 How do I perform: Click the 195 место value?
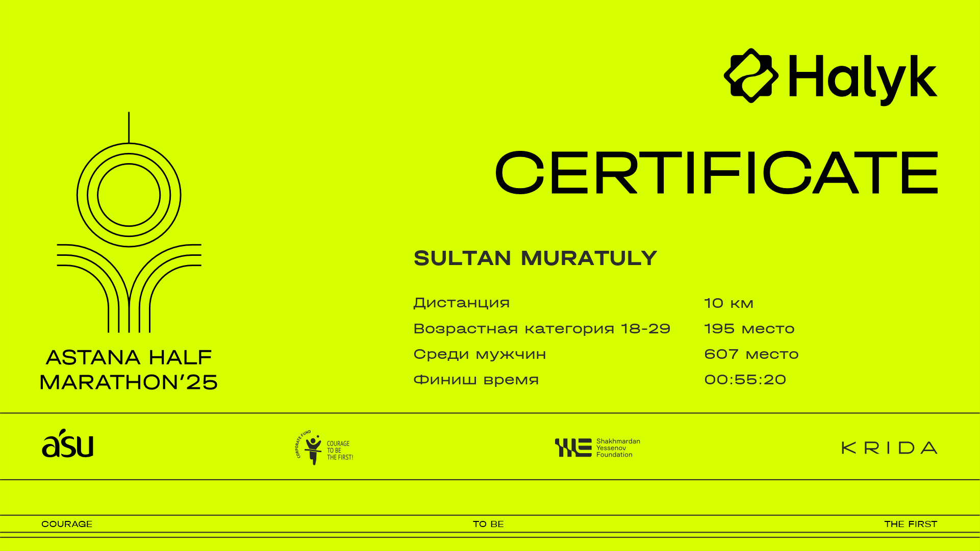tap(749, 329)
